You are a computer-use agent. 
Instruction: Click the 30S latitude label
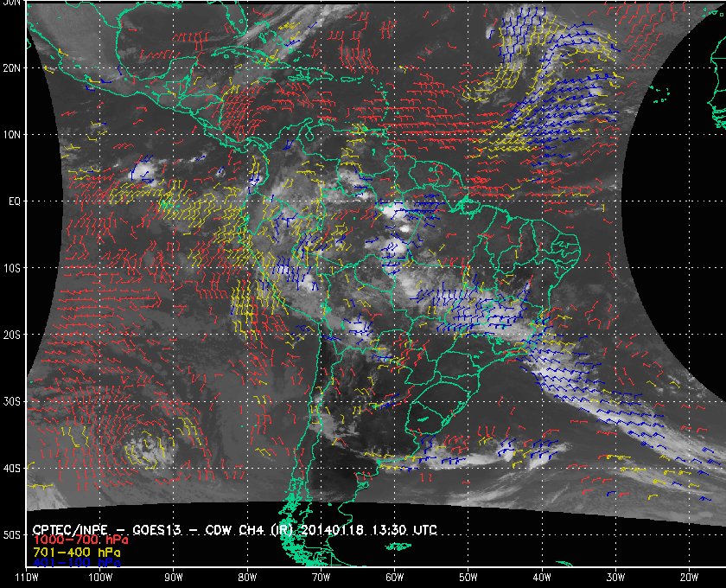point(12,401)
